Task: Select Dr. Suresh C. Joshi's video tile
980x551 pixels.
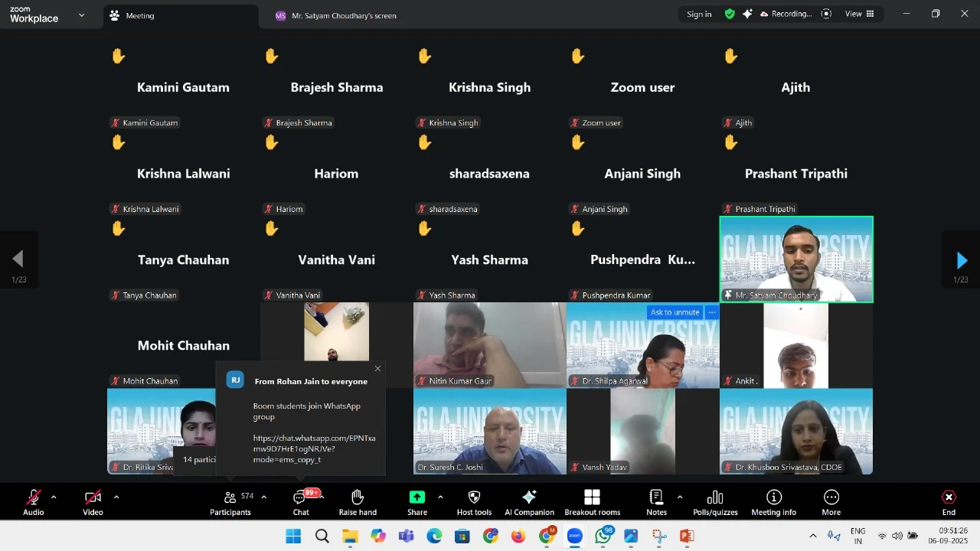Action: click(x=490, y=432)
